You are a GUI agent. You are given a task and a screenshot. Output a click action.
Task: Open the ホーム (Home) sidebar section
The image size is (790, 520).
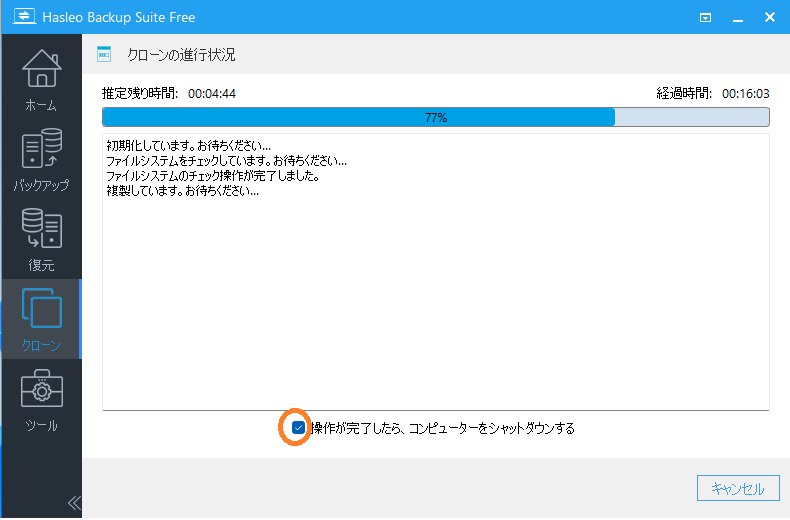pos(41,80)
